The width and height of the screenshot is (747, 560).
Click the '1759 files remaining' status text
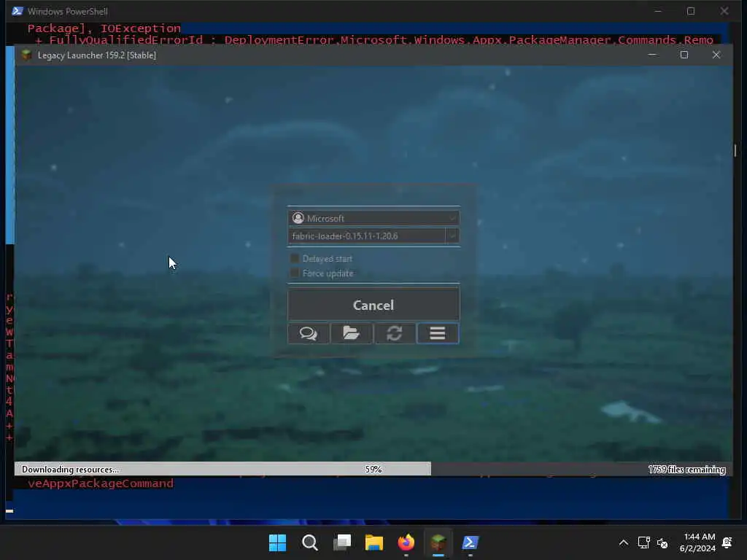coord(687,470)
